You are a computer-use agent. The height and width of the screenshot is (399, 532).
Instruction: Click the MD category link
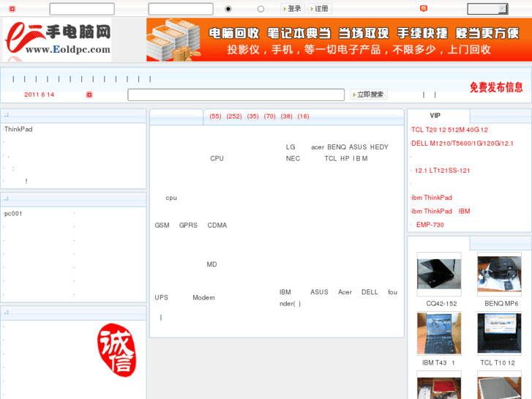(x=211, y=264)
